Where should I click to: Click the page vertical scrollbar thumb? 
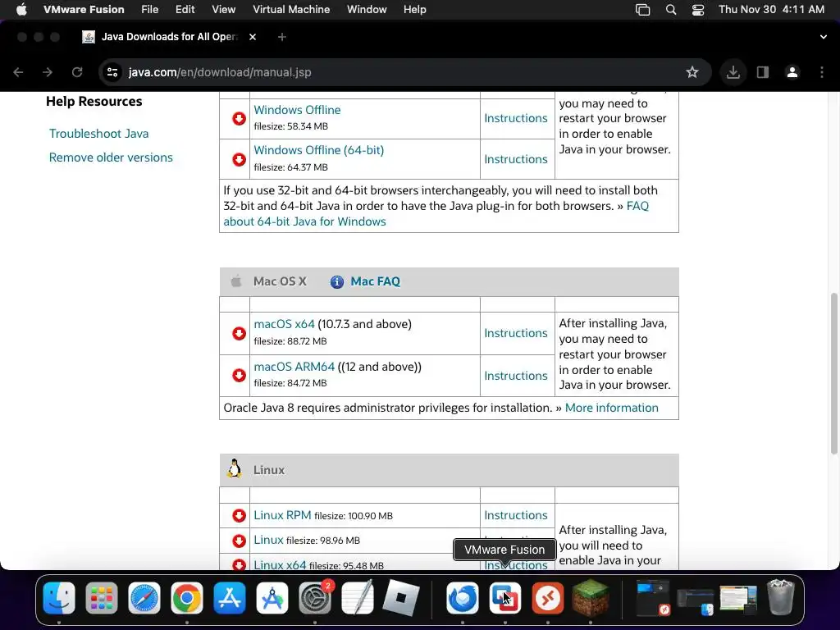click(x=833, y=373)
